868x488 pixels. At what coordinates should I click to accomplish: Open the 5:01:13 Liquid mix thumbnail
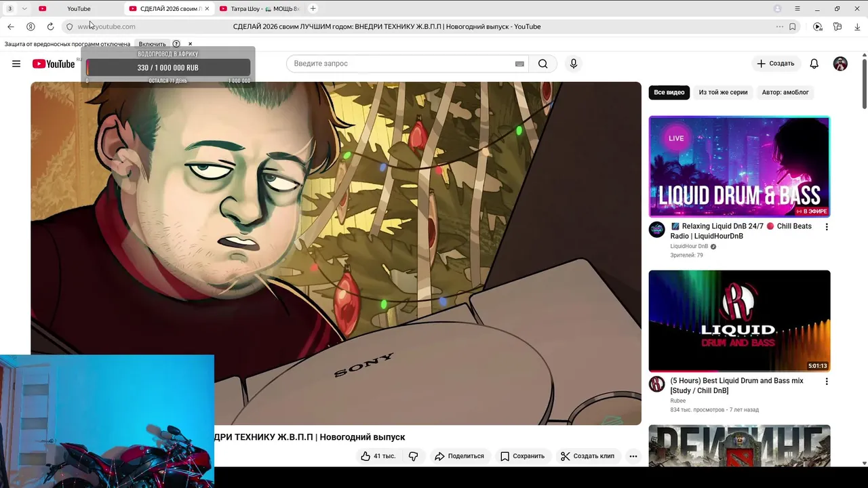click(739, 321)
